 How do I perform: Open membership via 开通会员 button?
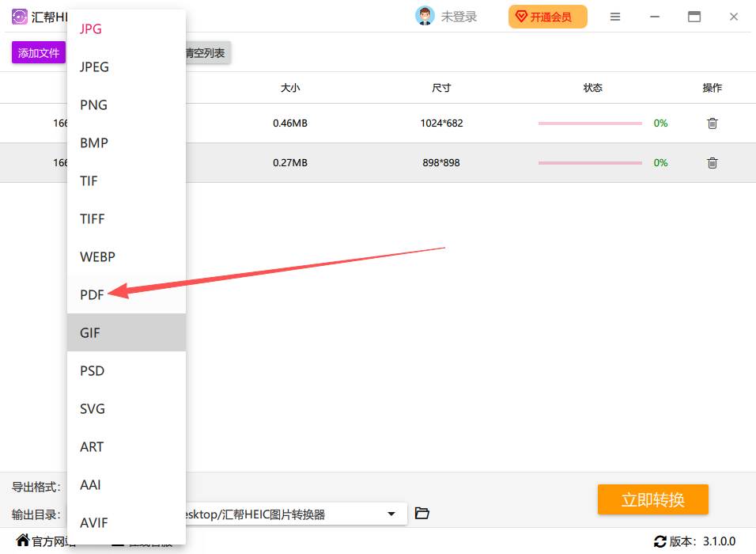[x=548, y=17]
